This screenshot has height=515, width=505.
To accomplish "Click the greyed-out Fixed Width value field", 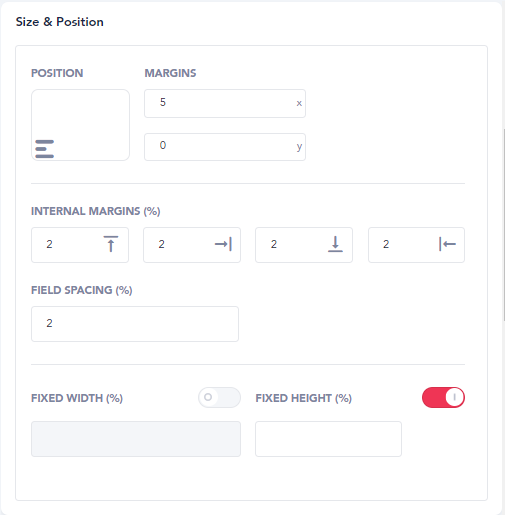I will pyautogui.click(x=136, y=439).
